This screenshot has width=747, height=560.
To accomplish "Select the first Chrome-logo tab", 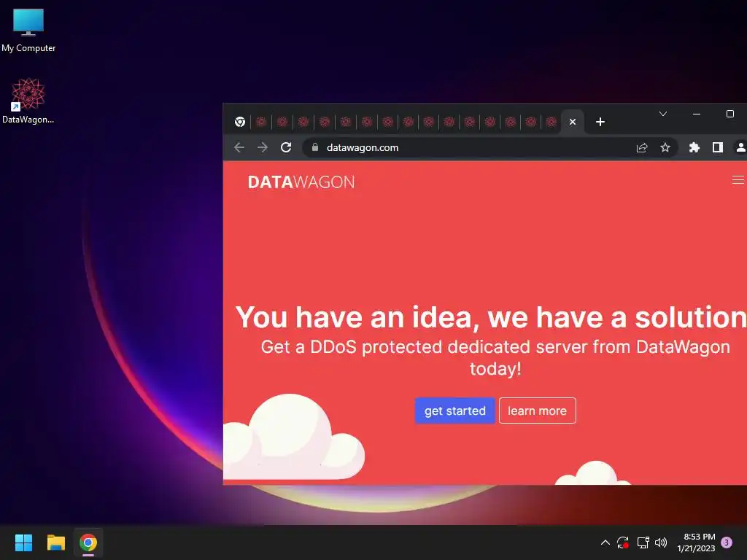I will [239, 122].
